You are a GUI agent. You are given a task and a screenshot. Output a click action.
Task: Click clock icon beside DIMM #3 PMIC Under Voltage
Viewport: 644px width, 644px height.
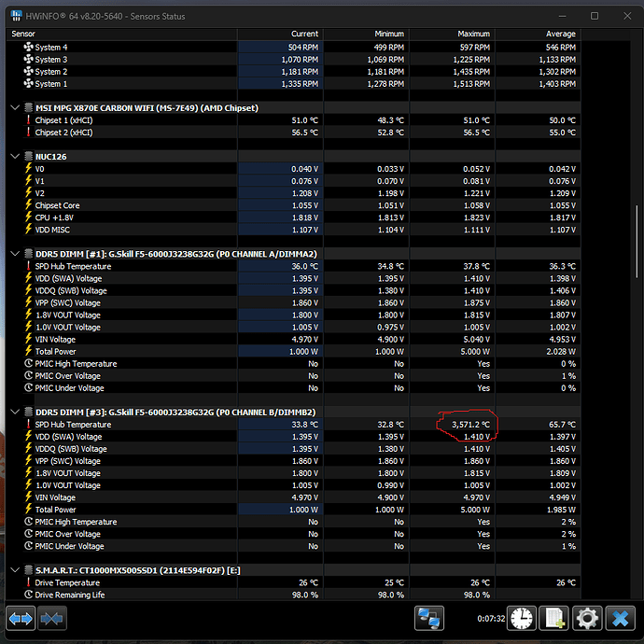click(28, 546)
